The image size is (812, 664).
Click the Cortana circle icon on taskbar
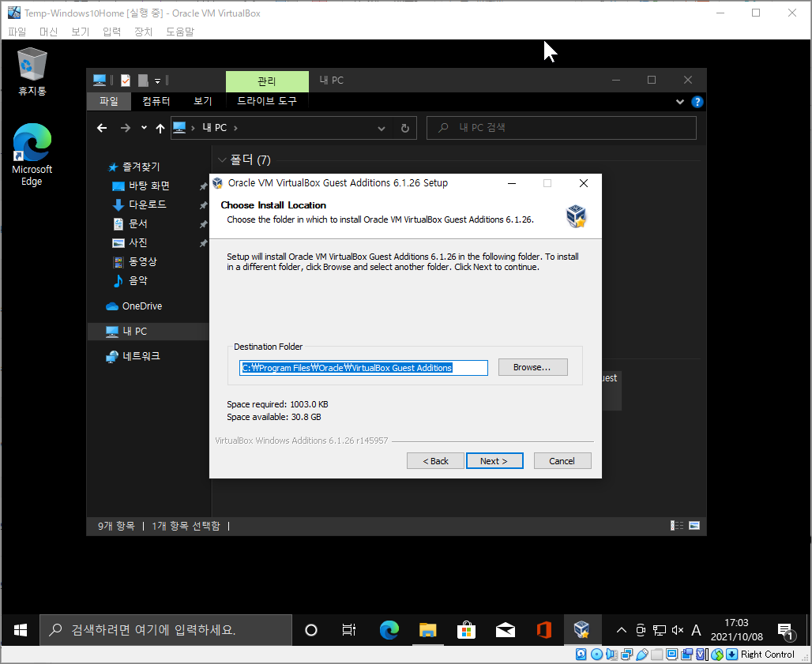tap(311, 630)
